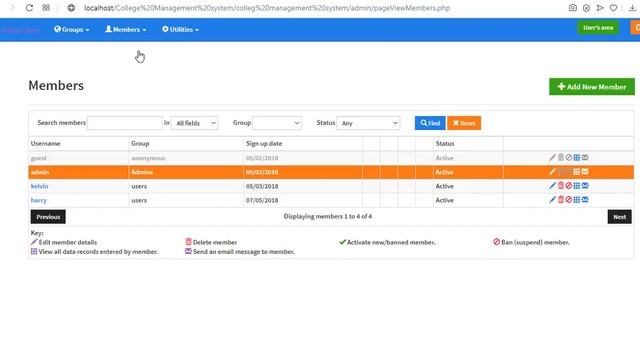Image resolution: width=640 pixels, height=360 pixels.
Task: Click the orange Reset button
Action: [x=464, y=123]
